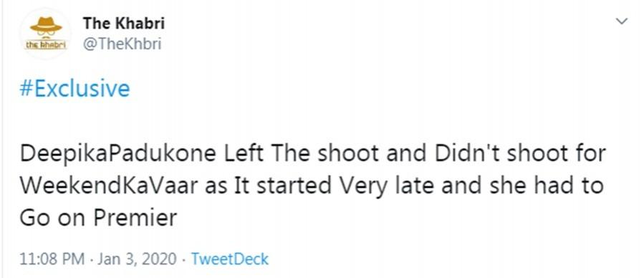Expand the tweet options chevron

point(623,21)
